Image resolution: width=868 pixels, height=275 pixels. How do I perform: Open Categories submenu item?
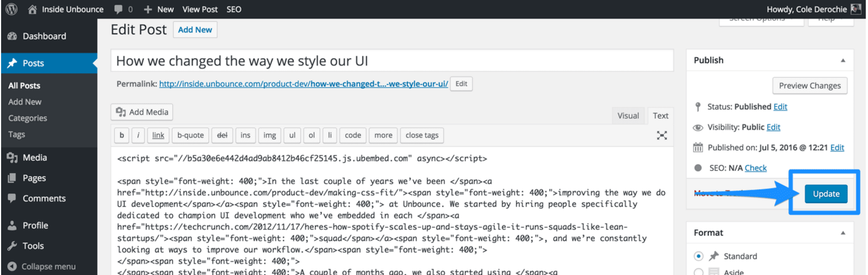tap(28, 118)
